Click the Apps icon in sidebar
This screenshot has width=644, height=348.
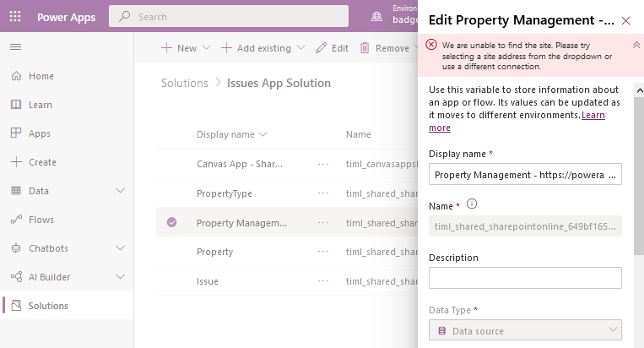point(16,133)
